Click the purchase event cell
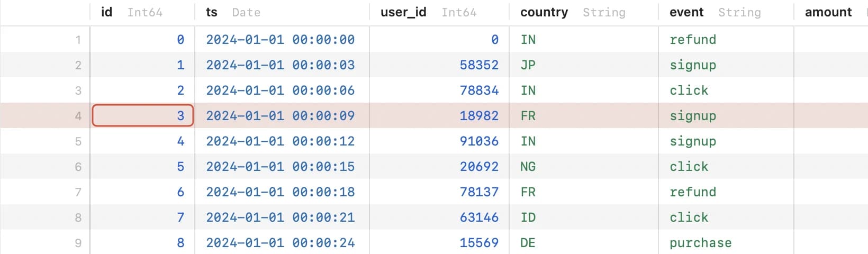Image resolution: width=868 pixels, height=254 pixels. point(726,243)
